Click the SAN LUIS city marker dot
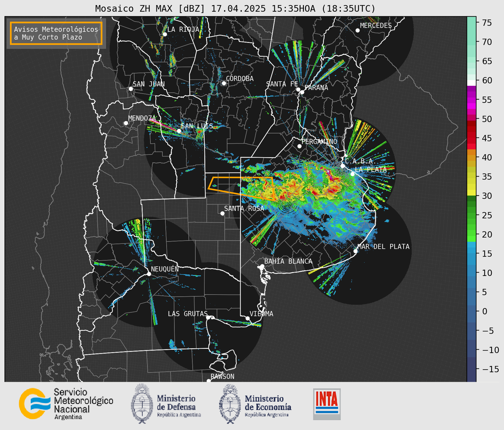504x430 pixels. point(179,131)
